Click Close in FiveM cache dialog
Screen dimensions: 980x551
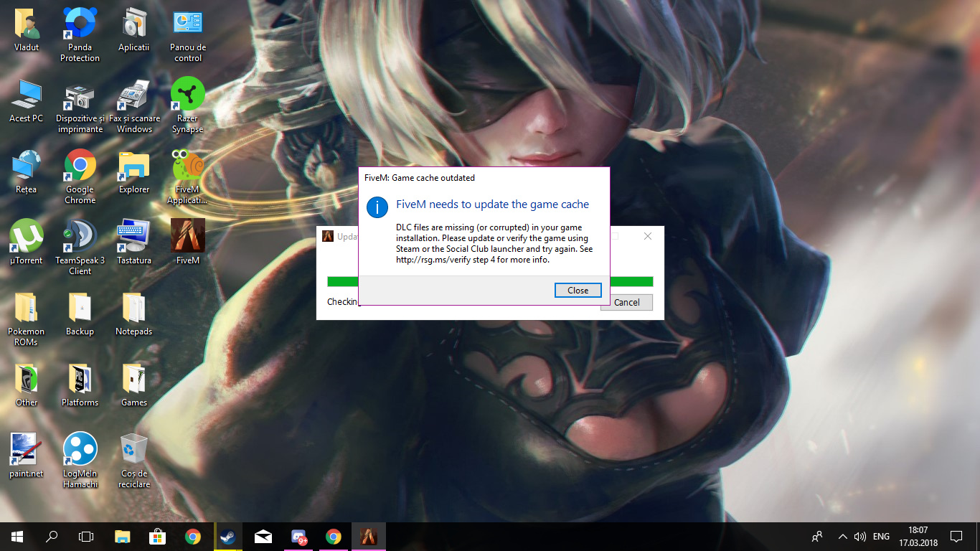pyautogui.click(x=578, y=290)
